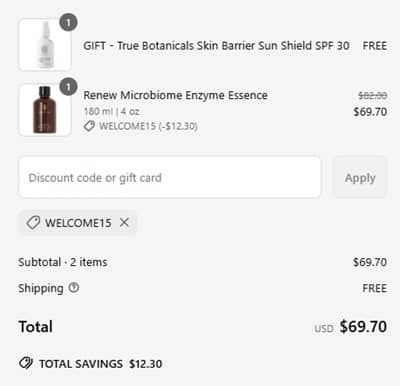Focus the Discount code or gift card field
The height and width of the screenshot is (386, 400).
click(x=170, y=177)
